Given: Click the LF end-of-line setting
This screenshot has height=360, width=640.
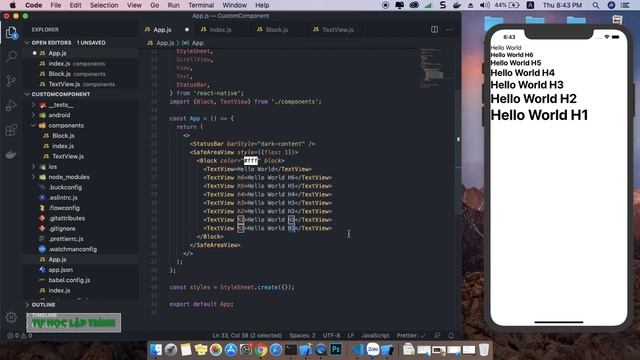Looking at the screenshot, I should [x=351, y=336].
